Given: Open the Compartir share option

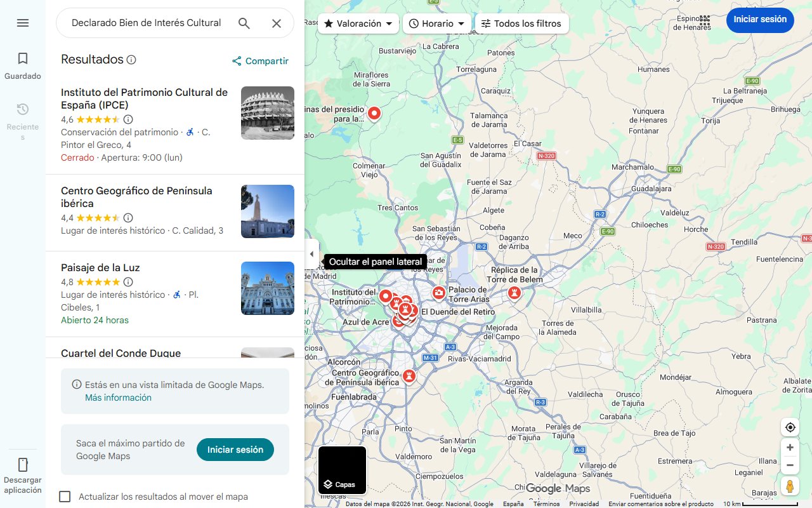Looking at the screenshot, I should tap(259, 61).
